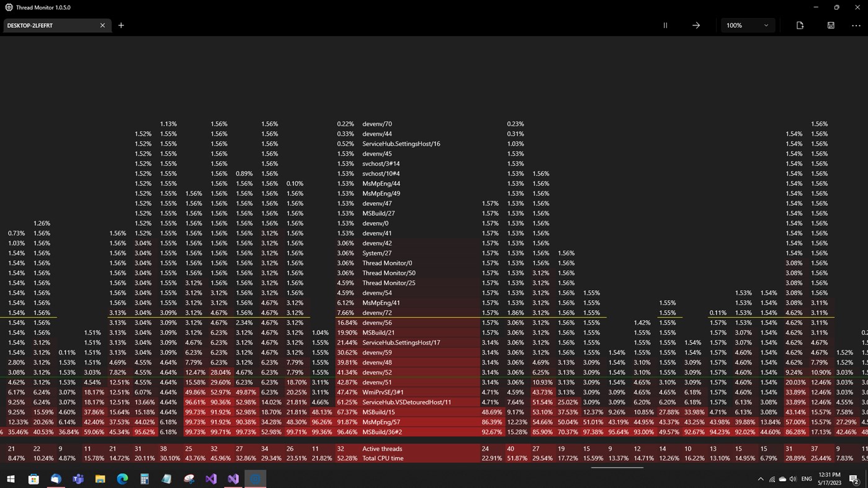Close the DESKTOP-2LFEFRT tab

click(102, 25)
